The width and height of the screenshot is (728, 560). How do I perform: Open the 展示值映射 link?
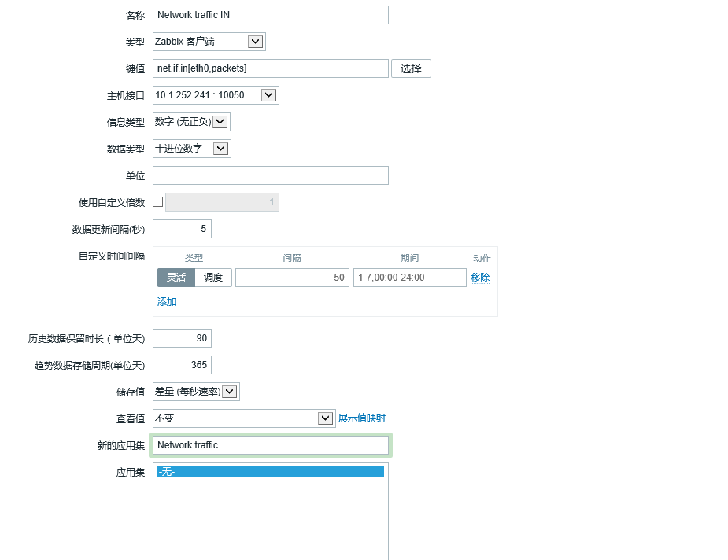pyautogui.click(x=362, y=418)
